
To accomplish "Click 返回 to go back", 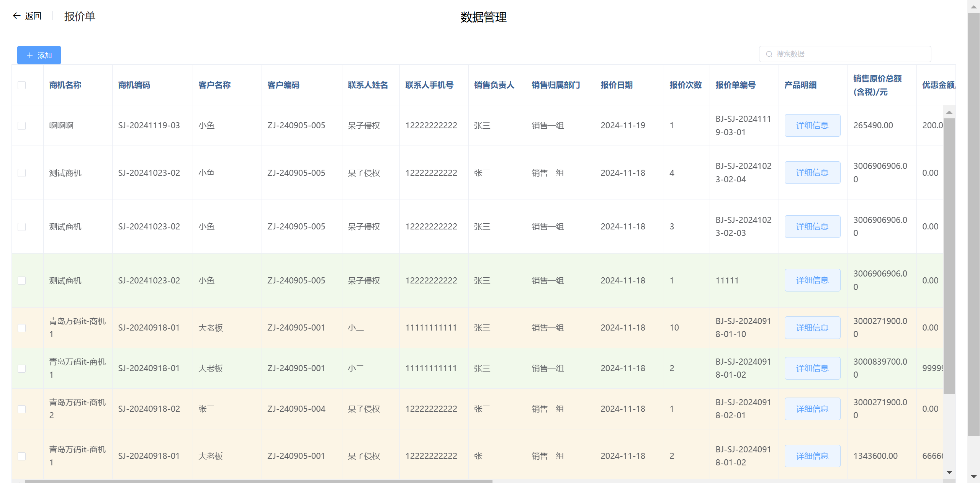I will coord(33,16).
